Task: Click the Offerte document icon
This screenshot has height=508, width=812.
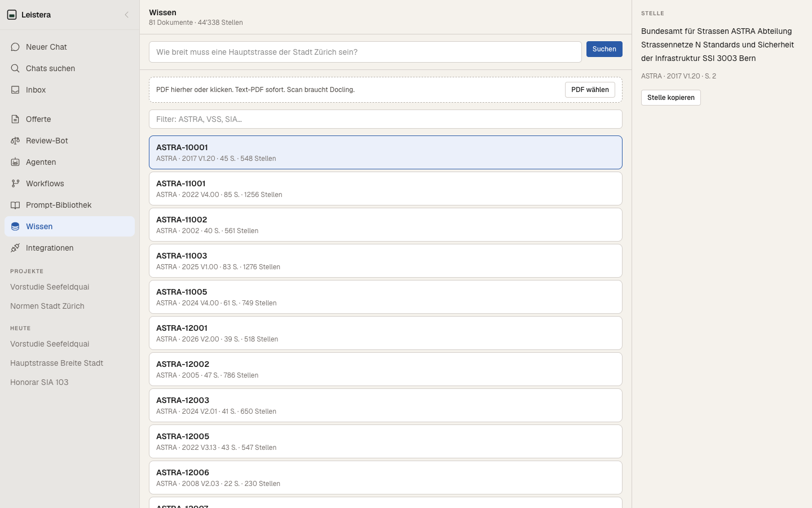Action: pos(15,119)
